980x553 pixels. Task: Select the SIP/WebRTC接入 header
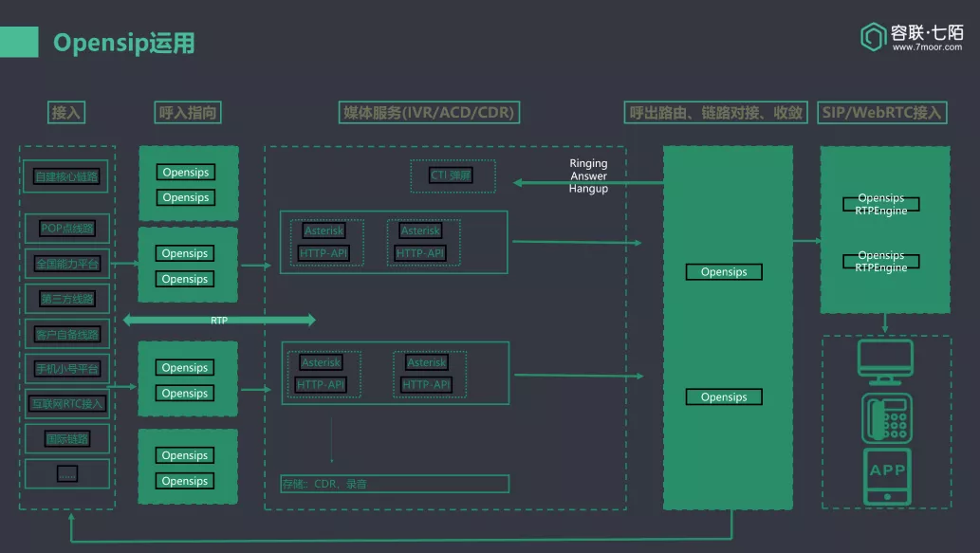[x=881, y=113]
